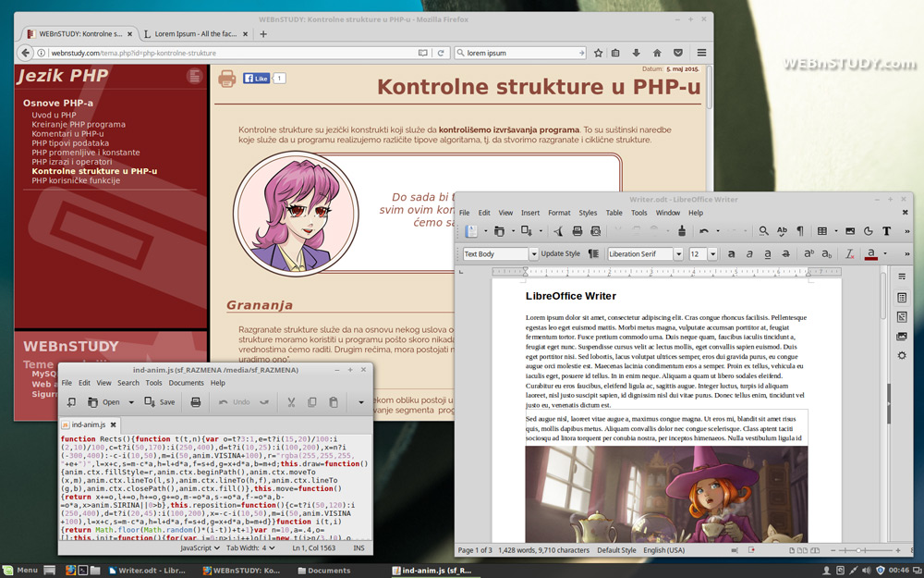Open the Tab Width selector in editor status bar
Viewport: 924px width, 578px height.
pos(250,547)
